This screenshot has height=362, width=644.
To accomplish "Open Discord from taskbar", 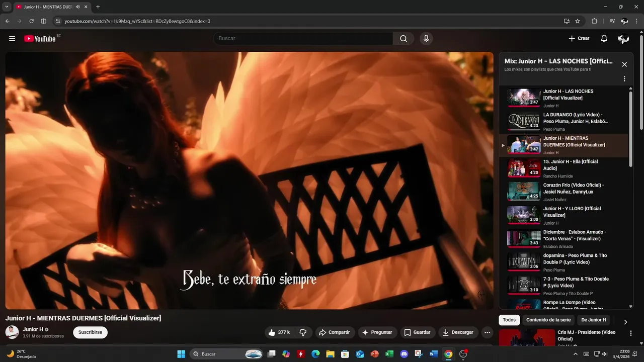I will tap(404, 354).
